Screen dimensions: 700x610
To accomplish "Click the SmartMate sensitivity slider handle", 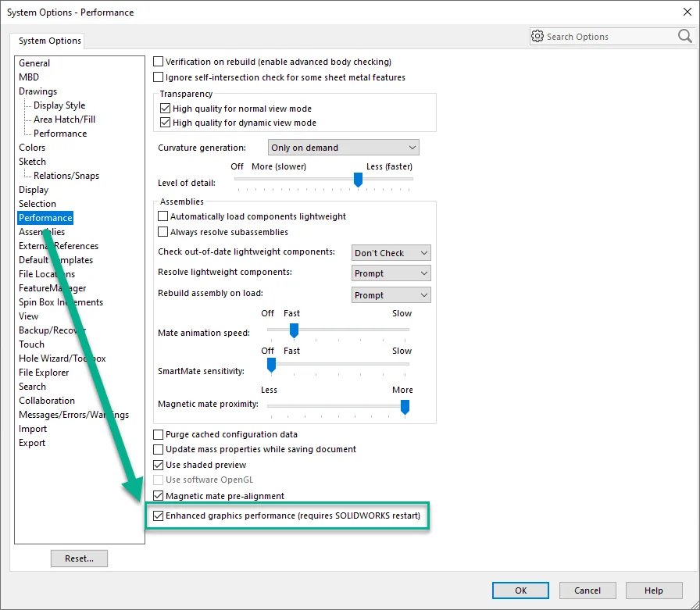I will click(271, 365).
